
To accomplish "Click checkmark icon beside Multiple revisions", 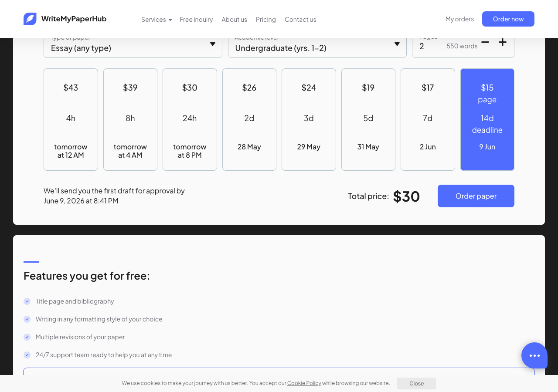I will pyautogui.click(x=27, y=337).
